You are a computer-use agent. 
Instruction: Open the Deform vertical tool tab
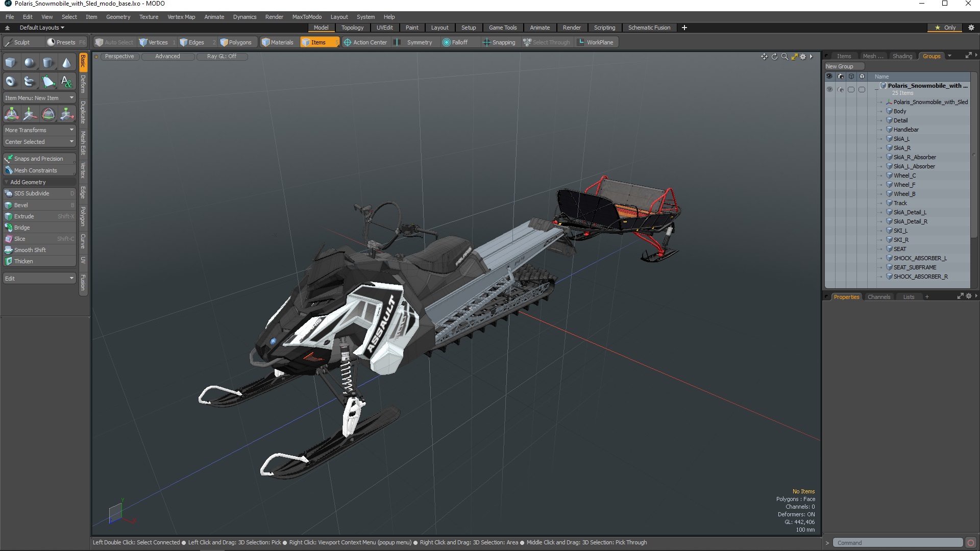(83, 85)
